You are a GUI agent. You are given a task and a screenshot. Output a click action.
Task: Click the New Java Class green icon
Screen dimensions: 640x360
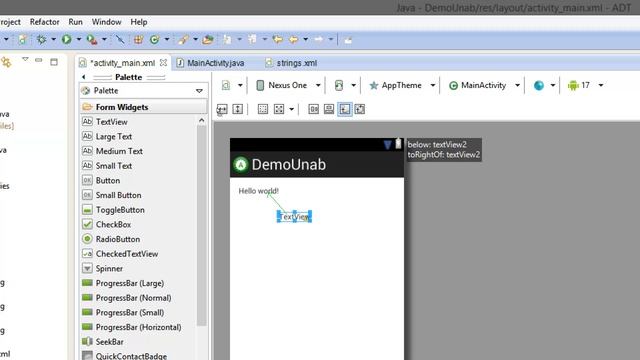pos(154,39)
